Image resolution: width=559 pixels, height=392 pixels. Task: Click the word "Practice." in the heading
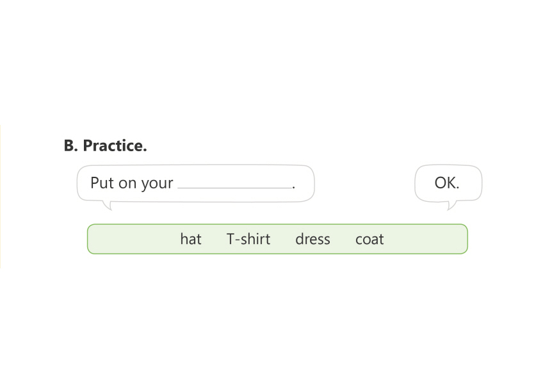pos(115,146)
